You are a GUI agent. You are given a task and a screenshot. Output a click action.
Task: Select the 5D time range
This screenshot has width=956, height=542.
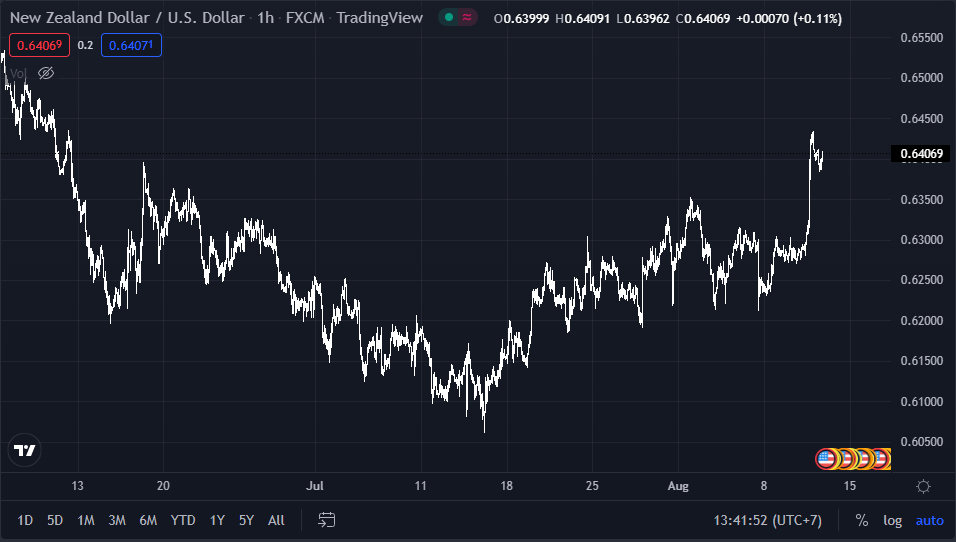(55, 520)
